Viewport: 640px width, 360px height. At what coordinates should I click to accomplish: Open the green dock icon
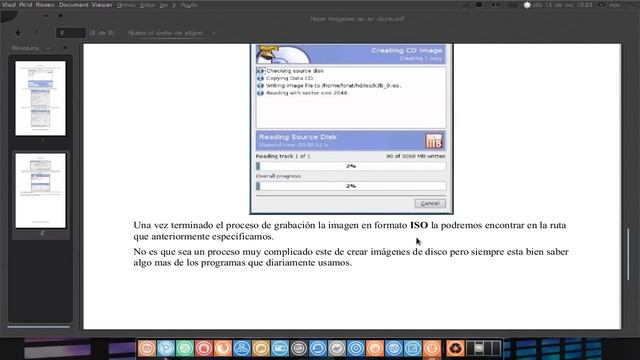(185, 349)
